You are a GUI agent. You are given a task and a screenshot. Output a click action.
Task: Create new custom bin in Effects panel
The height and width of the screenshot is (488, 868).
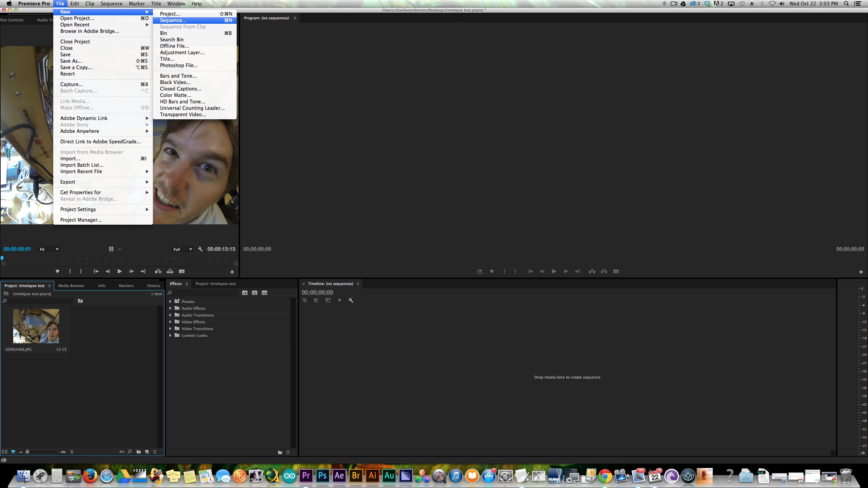click(x=280, y=452)
